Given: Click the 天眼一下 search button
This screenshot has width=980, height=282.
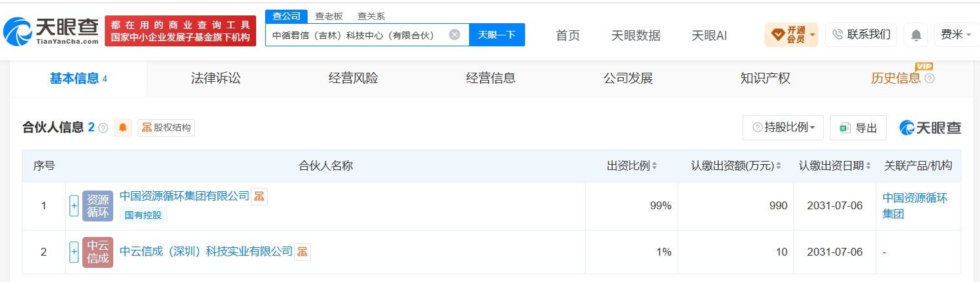Looking at the screenshot, I should pos(497,35).
